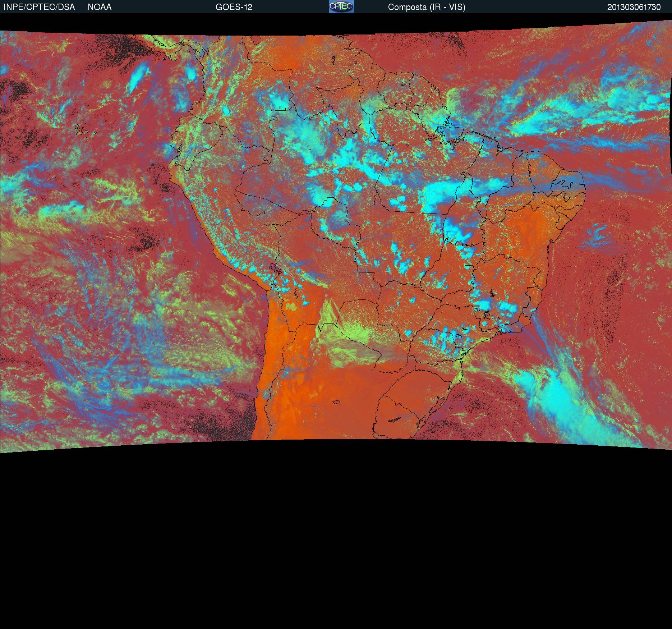
Task: Select the NOAA text in the header
Action: (x=100, y=7)
